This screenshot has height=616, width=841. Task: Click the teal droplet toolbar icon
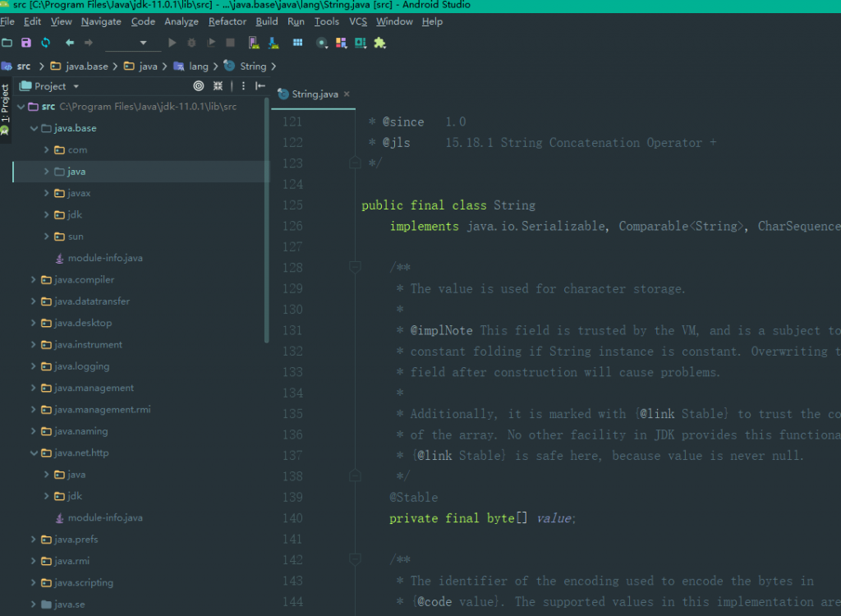(x=361, y=43)
